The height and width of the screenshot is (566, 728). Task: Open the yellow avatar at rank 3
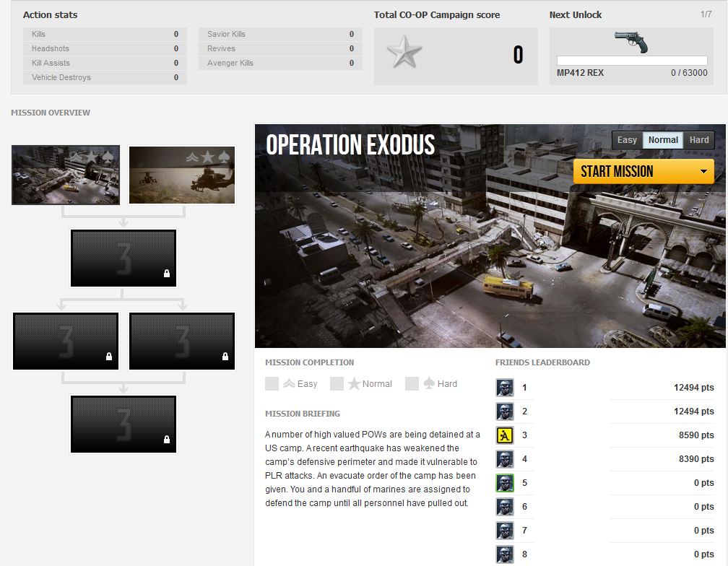click(x=505, y=435)
